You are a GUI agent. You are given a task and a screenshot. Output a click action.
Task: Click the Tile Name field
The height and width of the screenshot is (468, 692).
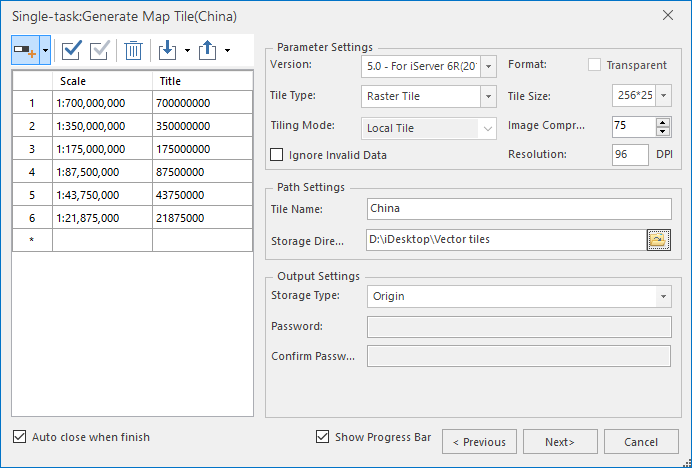(x=519, y=209)
